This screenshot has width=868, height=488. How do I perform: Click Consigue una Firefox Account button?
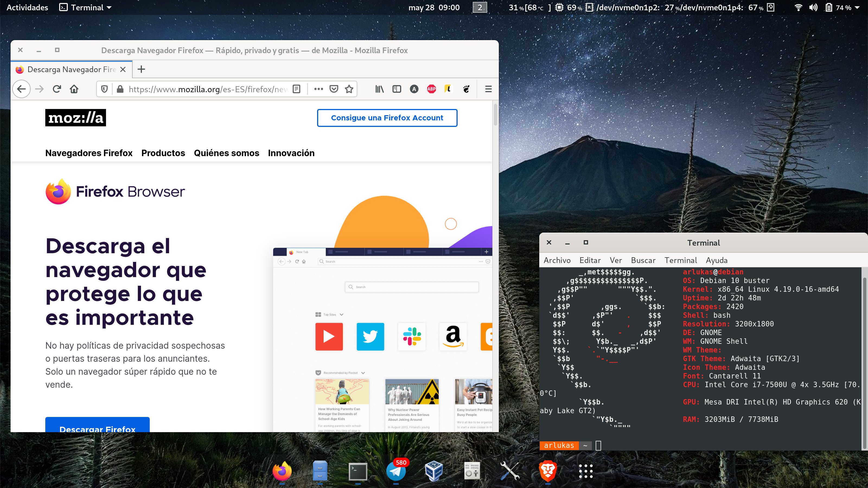tap(387, 118)
